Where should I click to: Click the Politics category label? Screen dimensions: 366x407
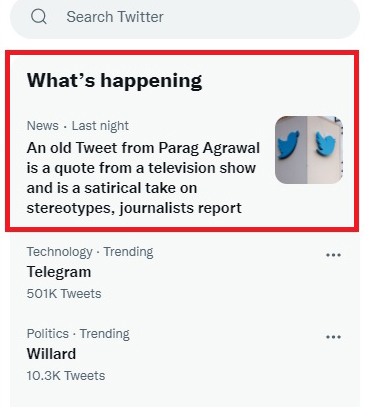point(48,334)
